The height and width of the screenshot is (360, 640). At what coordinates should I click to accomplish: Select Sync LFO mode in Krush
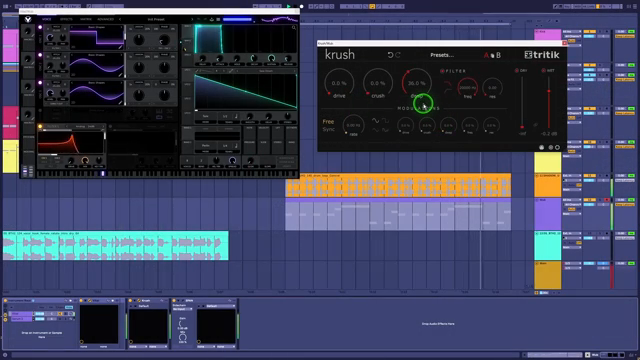click(x=329, y=129)
